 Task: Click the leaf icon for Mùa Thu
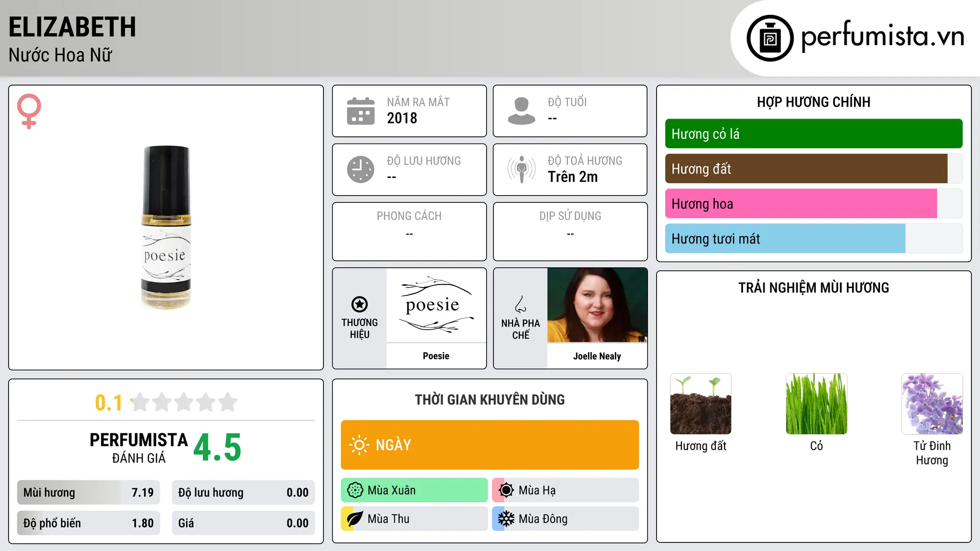(355, 519)
